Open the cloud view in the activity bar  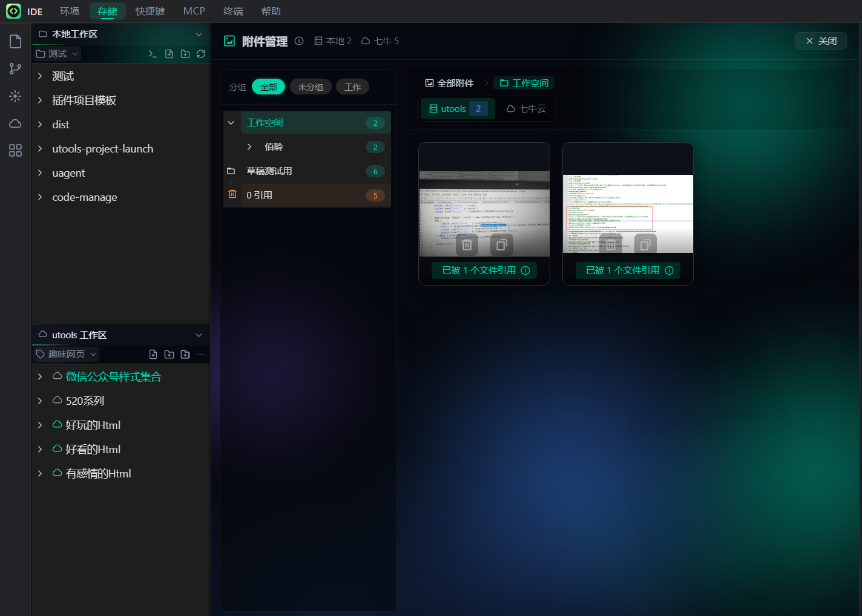click(16, 123)
